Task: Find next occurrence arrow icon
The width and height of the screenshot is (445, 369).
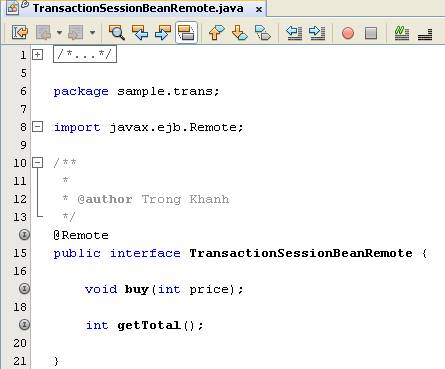Action: click(163, 33)
